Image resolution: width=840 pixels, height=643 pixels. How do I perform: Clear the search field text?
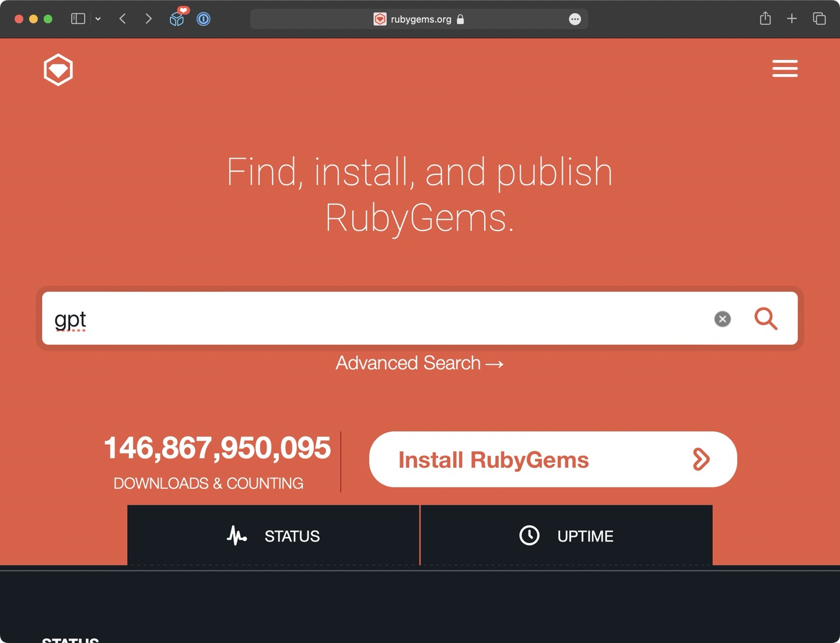(x=722, y=319)
